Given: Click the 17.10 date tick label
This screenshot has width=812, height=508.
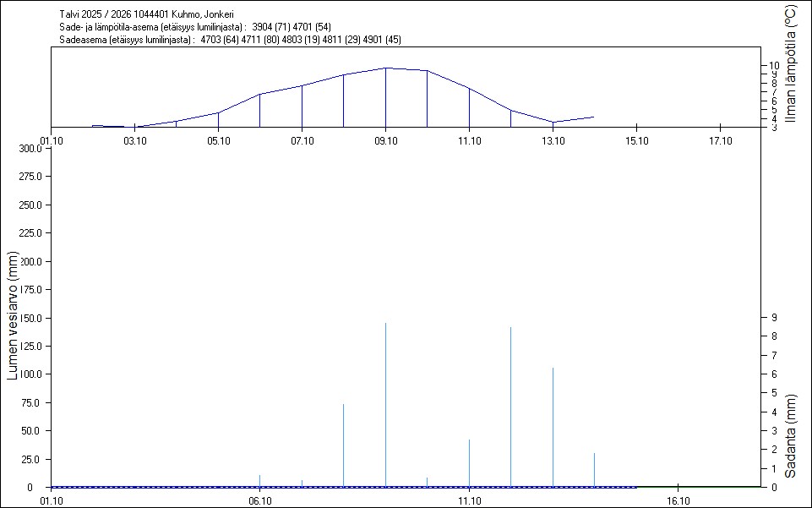Looking at the screenshot, I should pos(719,140).
